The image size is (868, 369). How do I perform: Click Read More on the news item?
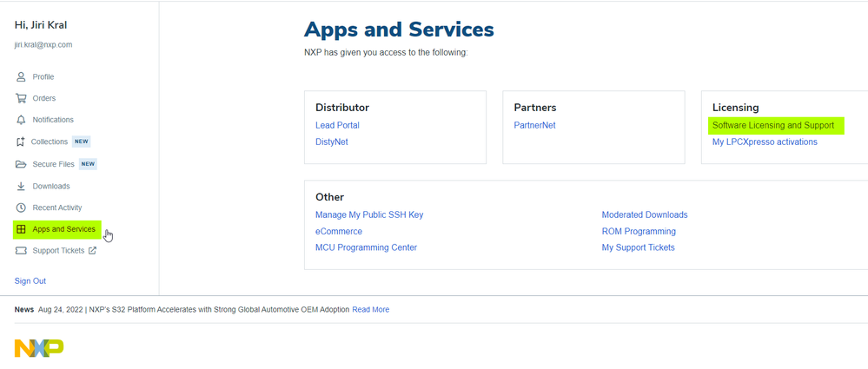370,310
